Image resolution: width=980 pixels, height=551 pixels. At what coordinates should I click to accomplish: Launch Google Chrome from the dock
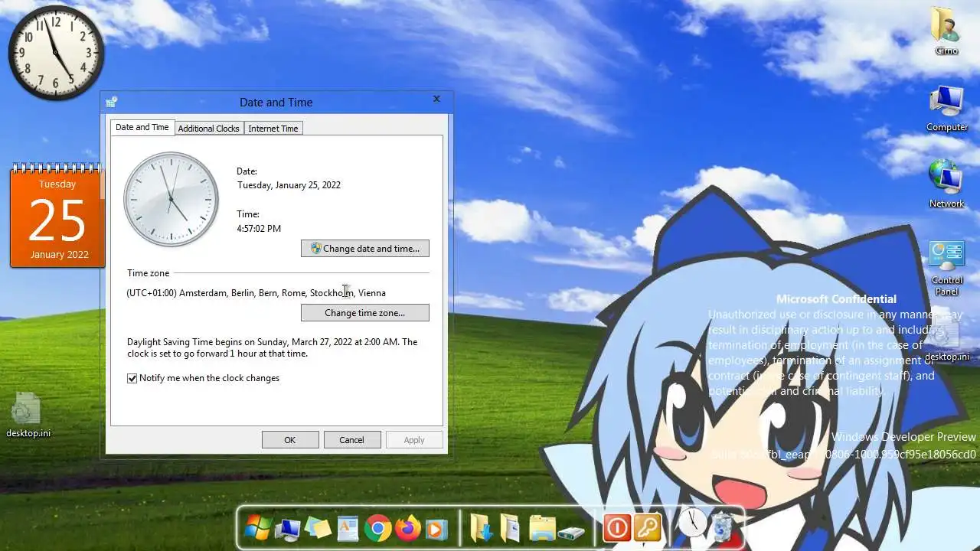click(377, 528)
